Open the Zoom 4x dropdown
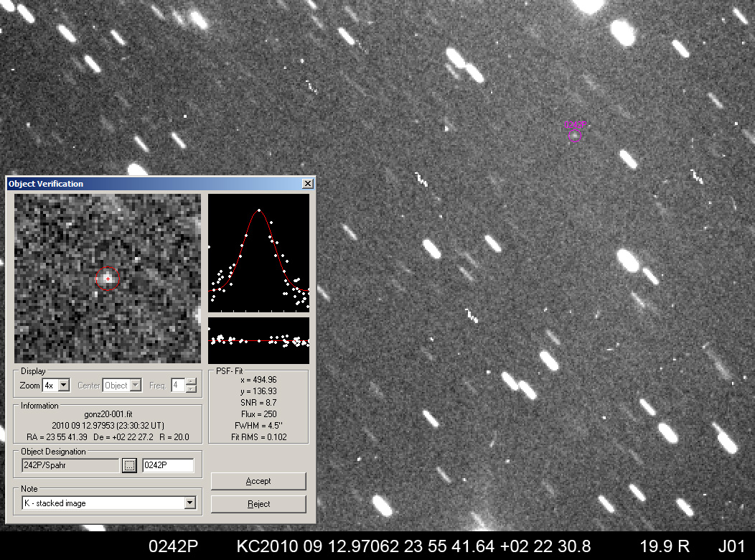The height and width of the screenshot is (560, 755). [64, 386]
